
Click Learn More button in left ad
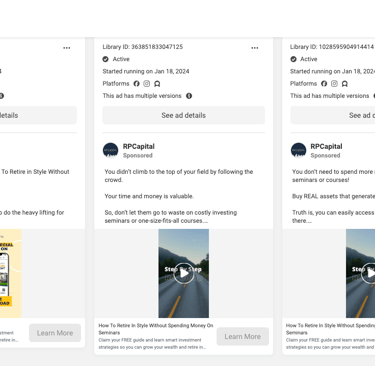(55, 333)
